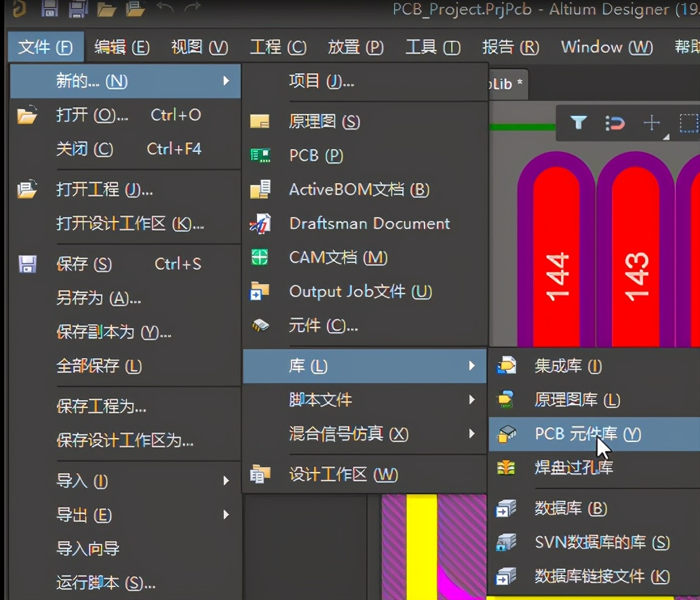700x600 pixels.
Task: Click the snap routing icon beside the filter
Action: point(615,123)
